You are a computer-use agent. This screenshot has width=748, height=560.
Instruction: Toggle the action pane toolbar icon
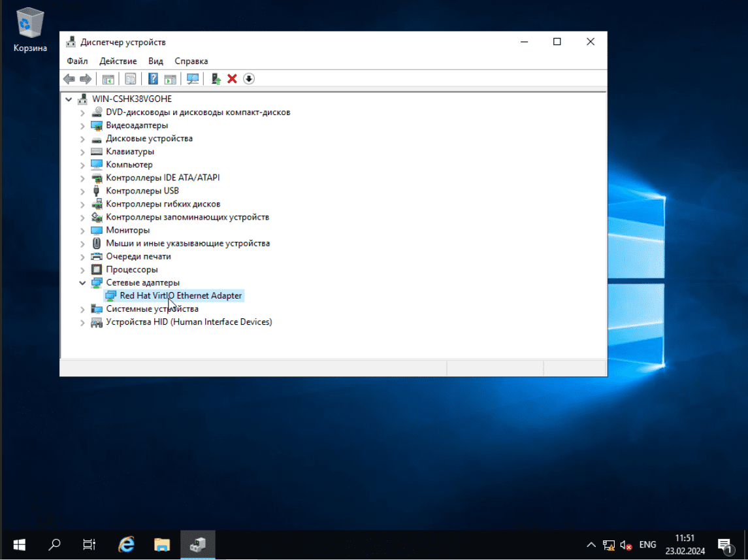pyautogui.click(x=171, y=78)
